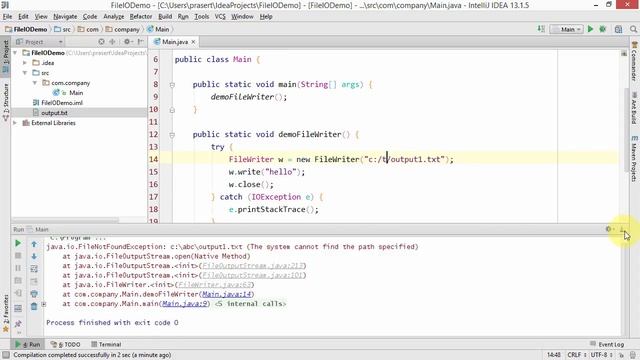Open the Analyze menu
Image resolution: width=640 pixels, height=360 pixels.
[x=113, y=17]
